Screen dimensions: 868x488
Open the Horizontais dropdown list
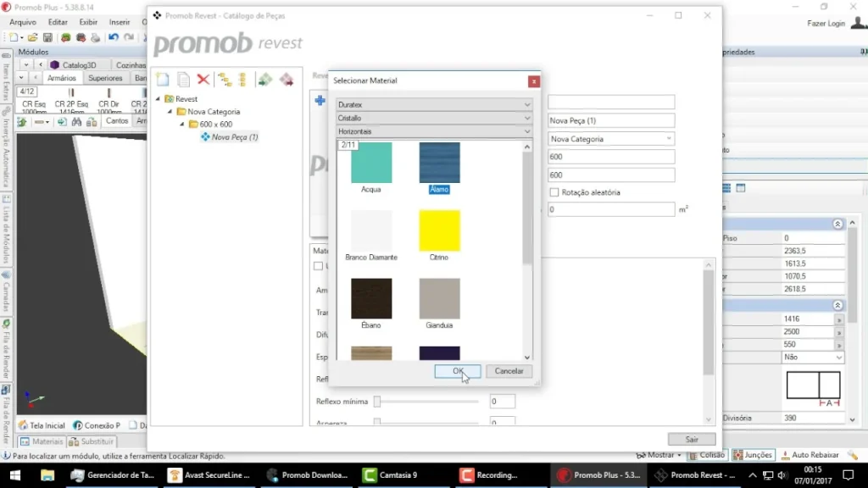pos(434,131)
